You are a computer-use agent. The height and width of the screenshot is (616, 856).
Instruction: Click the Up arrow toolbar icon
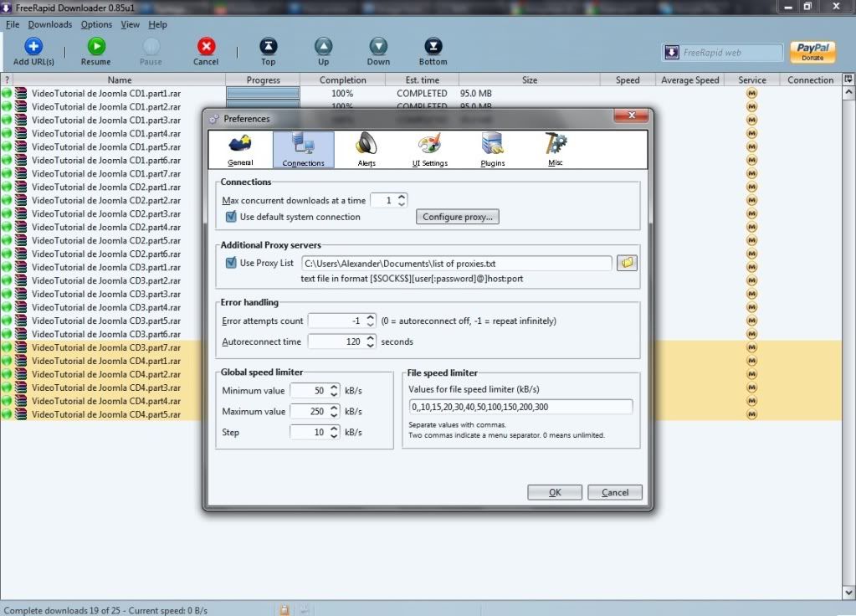[323, 46]
